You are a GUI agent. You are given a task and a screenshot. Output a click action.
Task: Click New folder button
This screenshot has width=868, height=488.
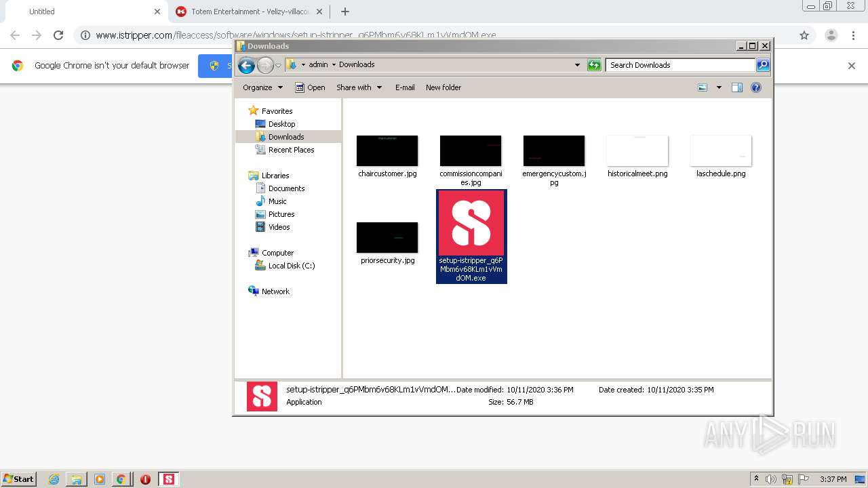[443, 87]
